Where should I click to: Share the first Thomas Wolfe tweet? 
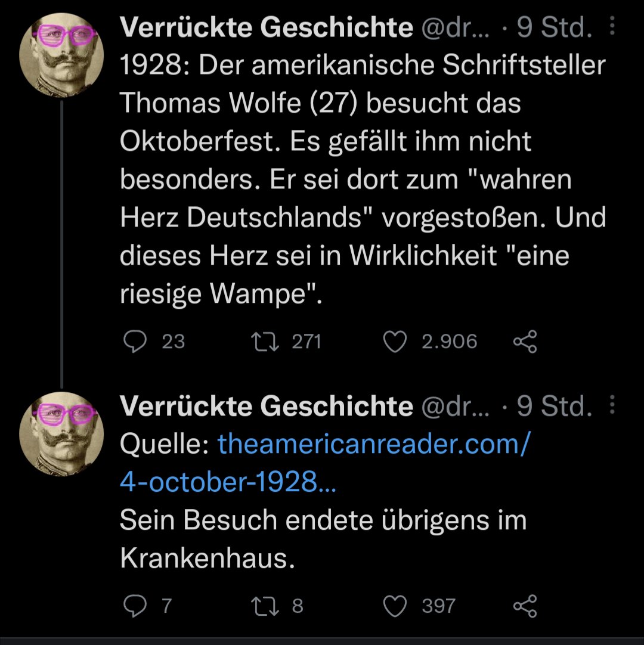pyautogui.click(x=525, y=342)
